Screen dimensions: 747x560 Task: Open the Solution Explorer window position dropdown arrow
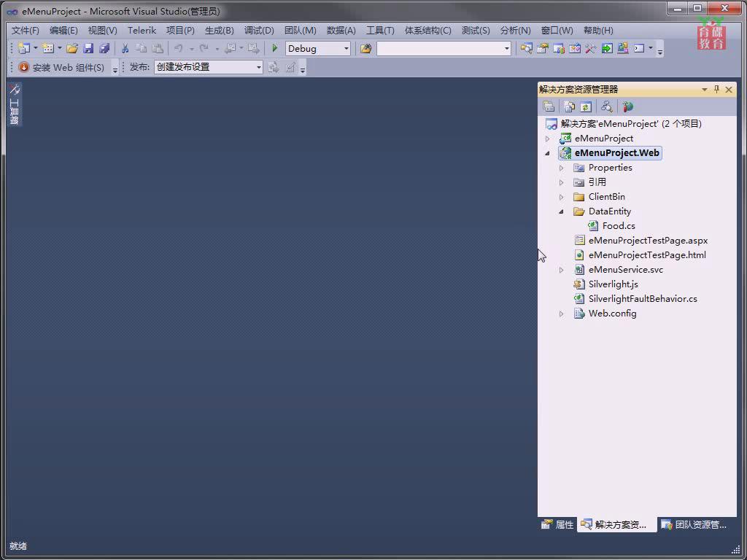tap(704, 90)
